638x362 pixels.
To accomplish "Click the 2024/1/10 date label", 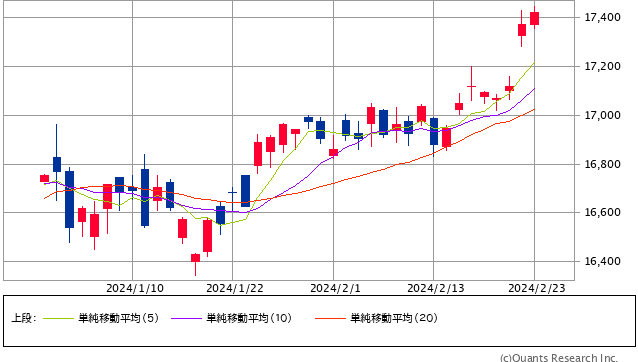I will pyautogui.click(x=135, y=288).
